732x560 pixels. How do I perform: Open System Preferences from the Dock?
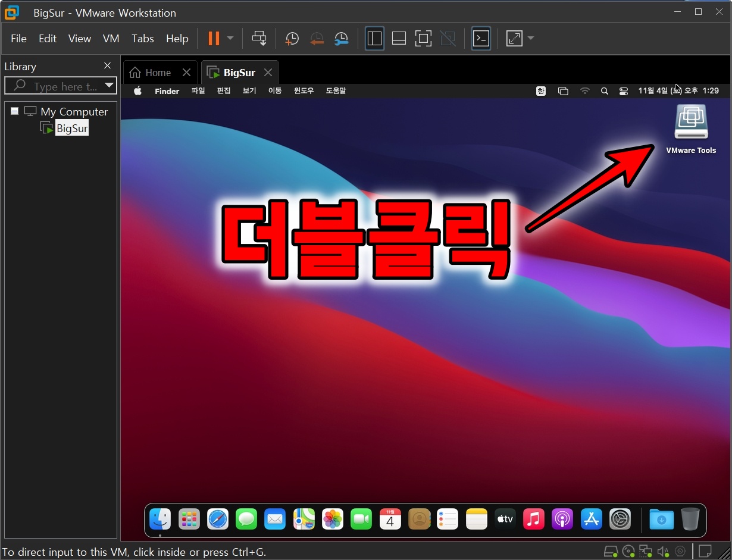(x=620, y=519)
